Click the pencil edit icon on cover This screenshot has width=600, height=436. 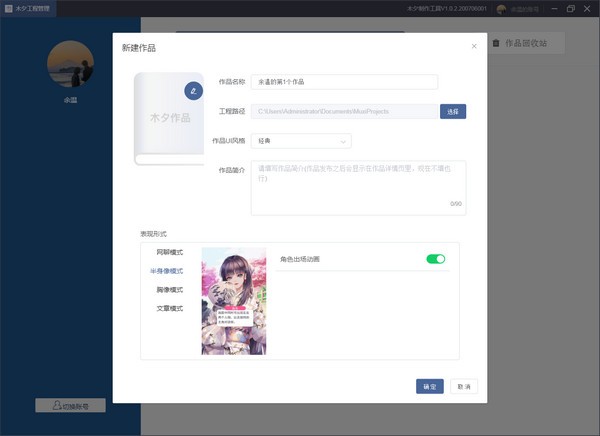pyautogui.click(x=193, y=91)
